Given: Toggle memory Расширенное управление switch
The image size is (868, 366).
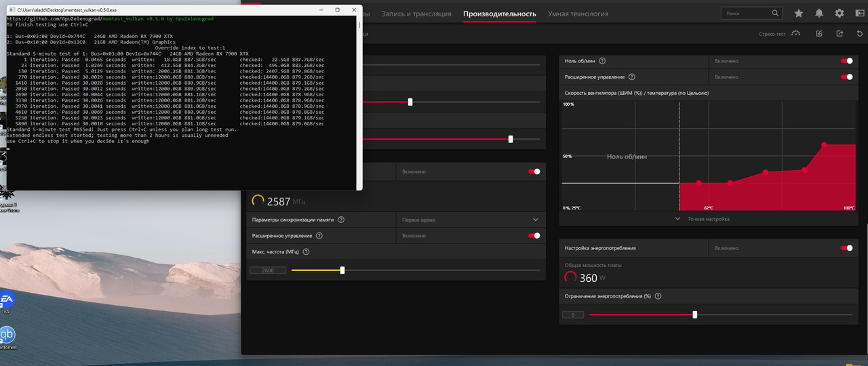Looking at the screenshot, I should pyautogui.click(x=534, y=236).
